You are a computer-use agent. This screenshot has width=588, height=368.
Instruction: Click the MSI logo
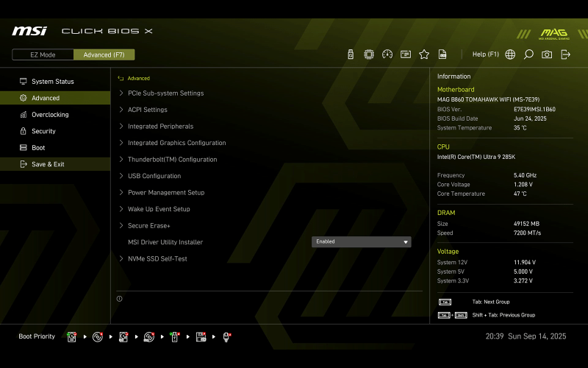(29, 31)
